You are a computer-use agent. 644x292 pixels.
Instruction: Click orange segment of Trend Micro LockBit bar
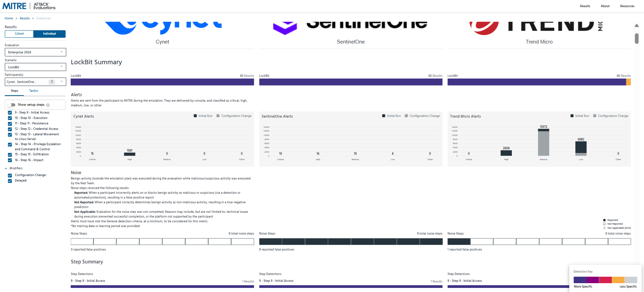click(x=628, y=82)
